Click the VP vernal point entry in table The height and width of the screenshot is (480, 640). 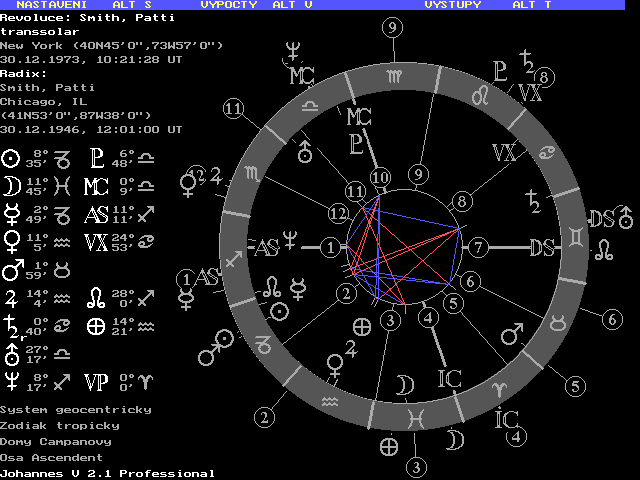(x=97, y=381)
